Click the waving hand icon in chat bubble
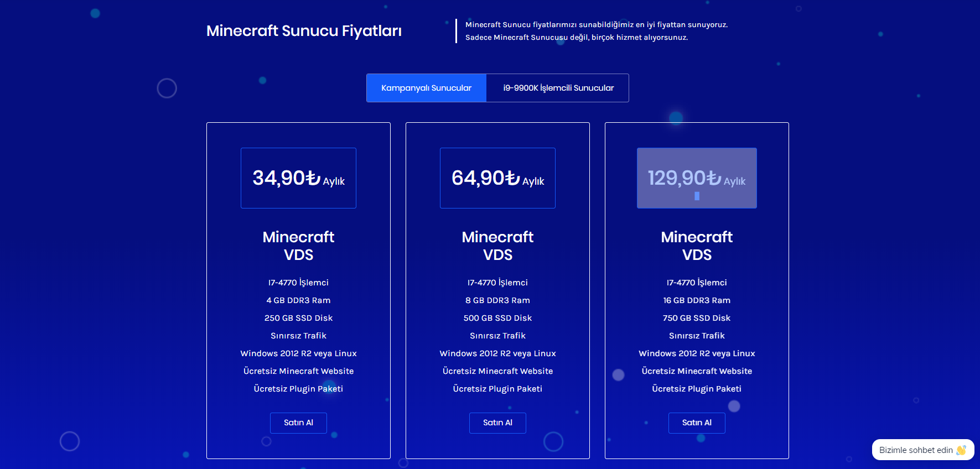Viewport: 980px width, 469px height. coord(961,450)
